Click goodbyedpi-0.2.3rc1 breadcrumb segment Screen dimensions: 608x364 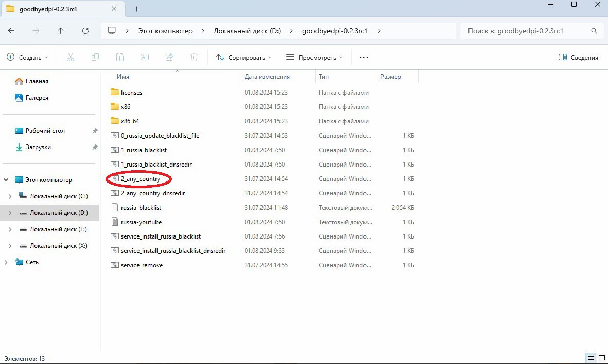click(x=335, y=31)
